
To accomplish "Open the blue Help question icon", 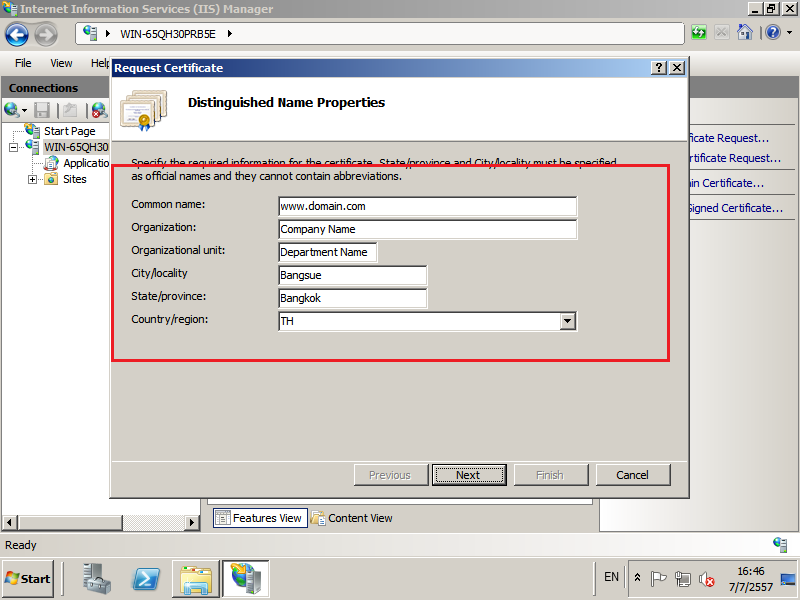I will point(771,33).
